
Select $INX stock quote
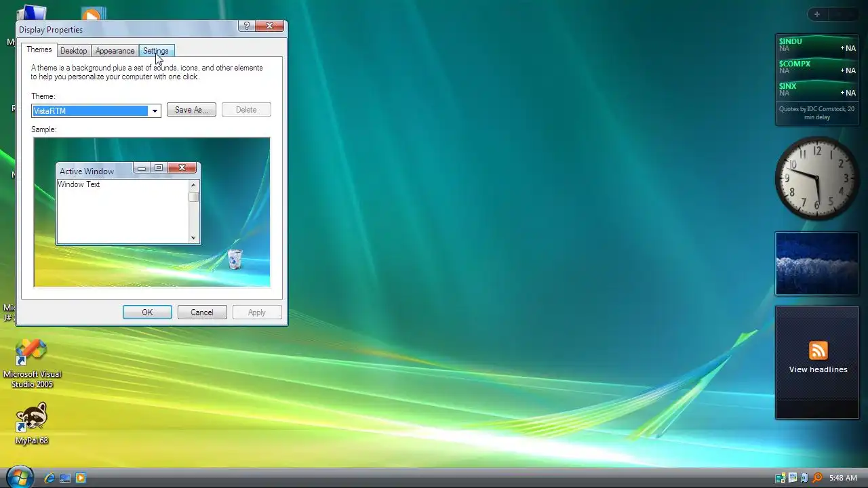click(817, 89)
